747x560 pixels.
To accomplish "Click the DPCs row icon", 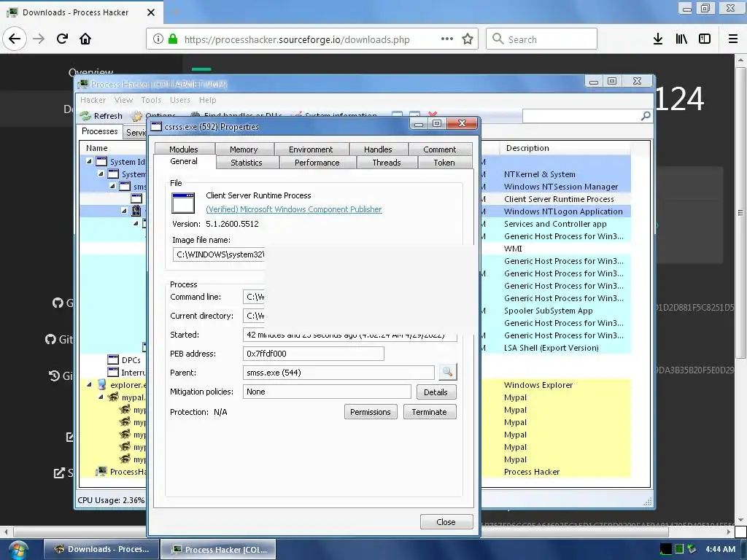I will click(x=113, y=359).
